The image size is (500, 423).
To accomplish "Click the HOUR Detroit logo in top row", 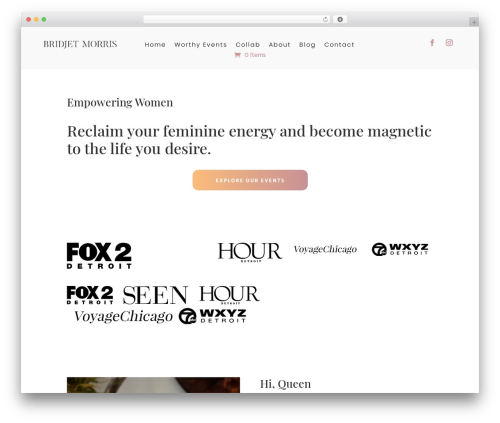I will (250, 252).
